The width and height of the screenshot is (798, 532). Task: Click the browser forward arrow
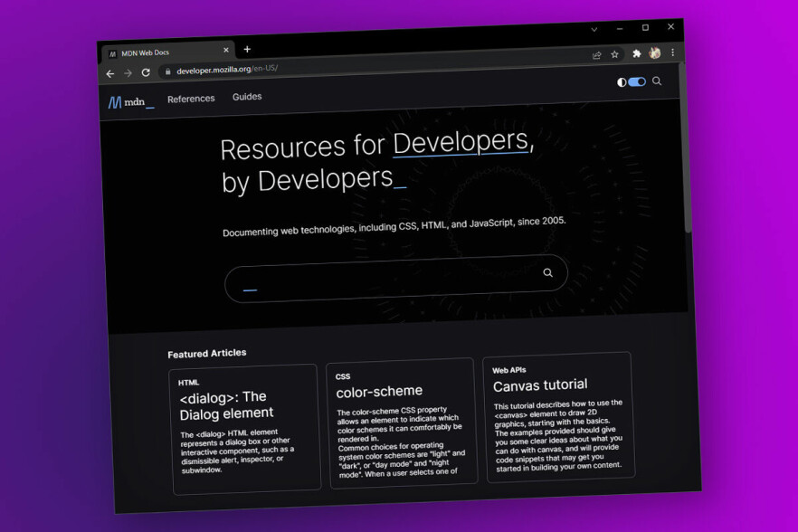tap(128, 73)
